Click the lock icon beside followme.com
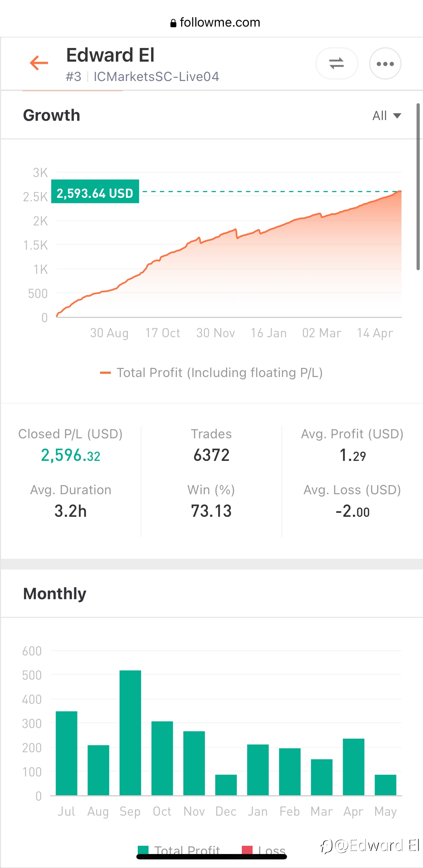423x868 pixels. click(173, 23)
